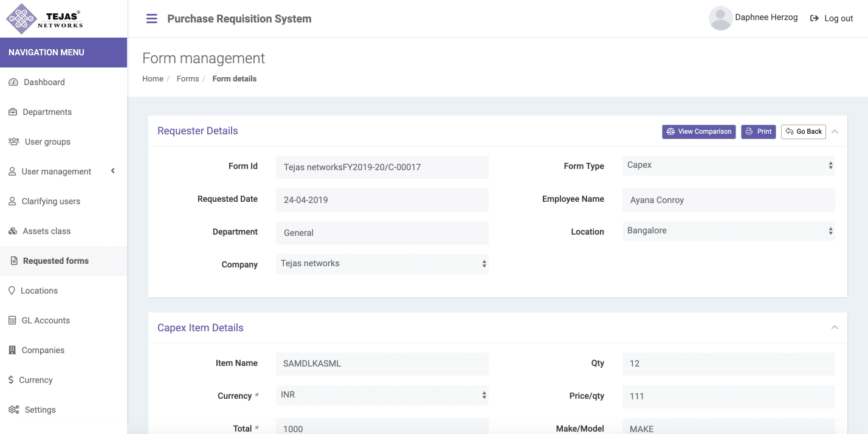Click the Dashboard gauge icon

click(13, 82)
